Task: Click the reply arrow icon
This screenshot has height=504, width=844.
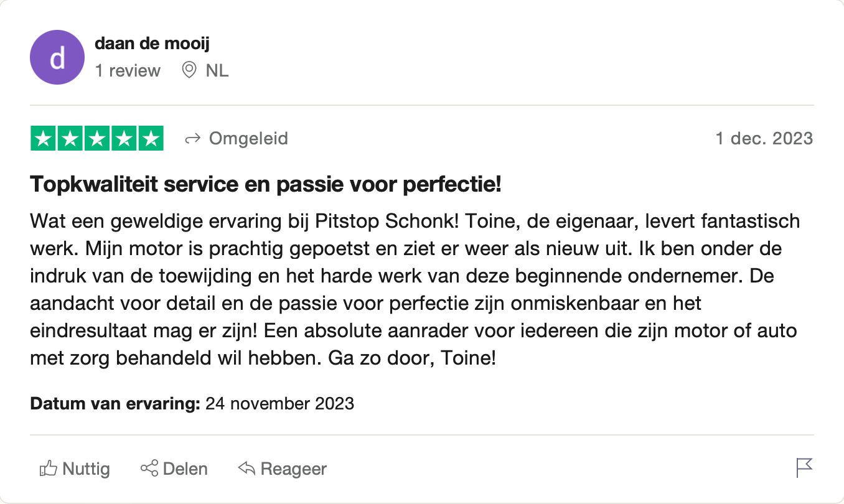Action: [x=247, y=468]
